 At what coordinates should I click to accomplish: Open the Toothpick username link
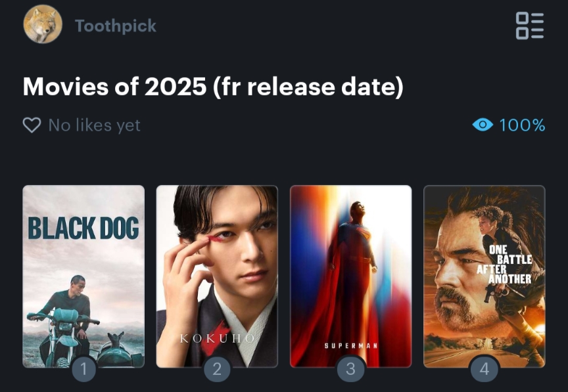pyautogui.click(x=116, y=26)
